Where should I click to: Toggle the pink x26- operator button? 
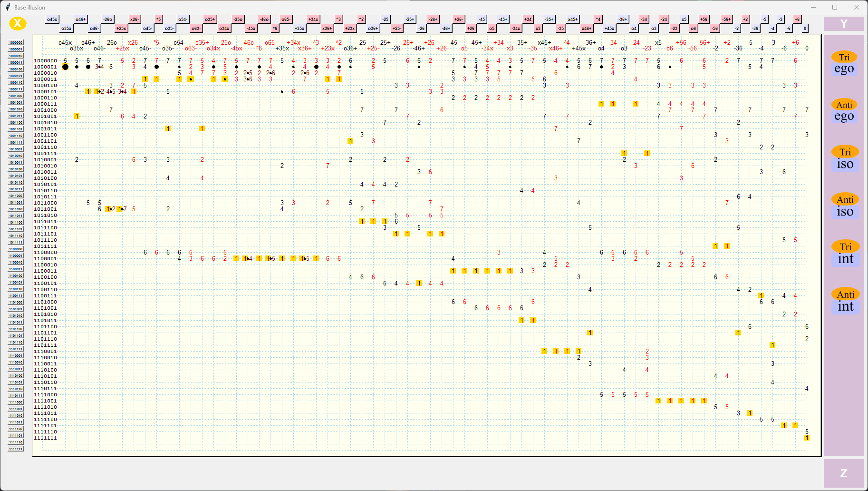click(134, 19)
